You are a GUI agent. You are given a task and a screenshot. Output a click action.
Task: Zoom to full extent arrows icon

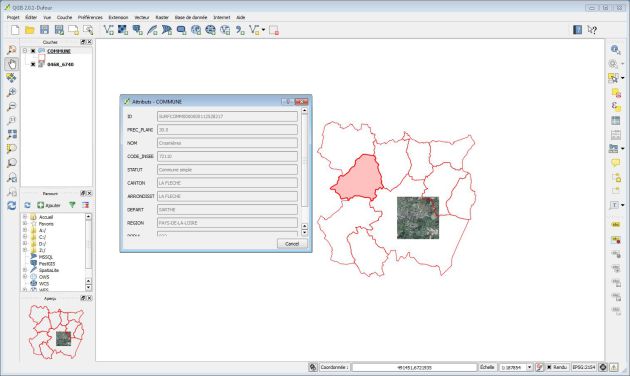(x=12, y=135)
